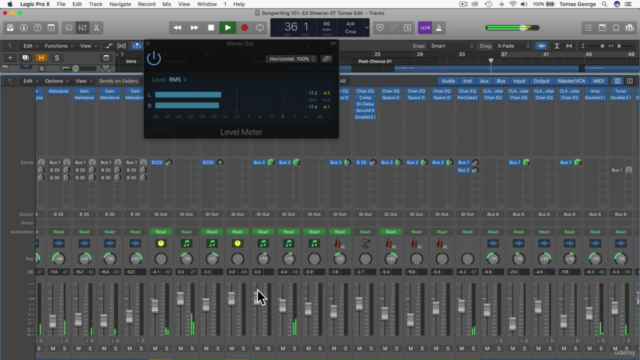Open the Apple Loops browser button
Viewport: 640px width, 360px height.
coord(616,28)
